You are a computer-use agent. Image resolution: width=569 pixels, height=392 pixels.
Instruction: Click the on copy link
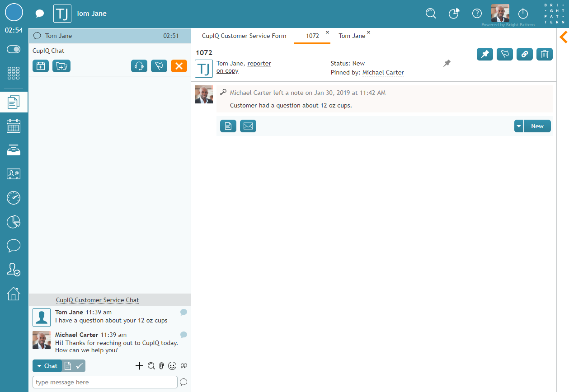pos(227,71)
